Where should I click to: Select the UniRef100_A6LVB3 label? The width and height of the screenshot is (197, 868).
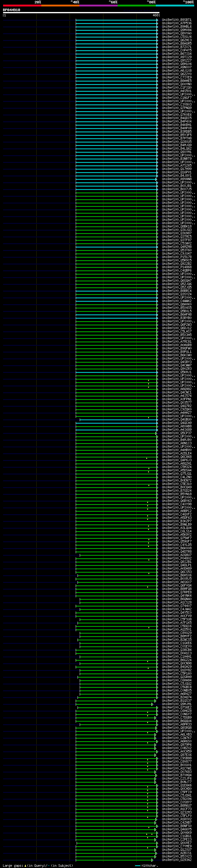pyautogui.click(x=176, y=734)
